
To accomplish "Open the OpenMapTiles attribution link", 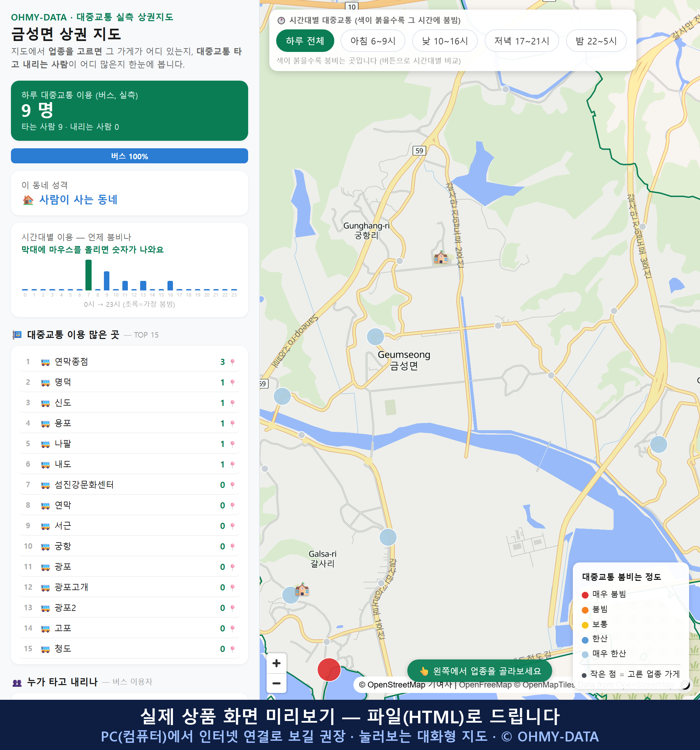I will pos(544,684).
